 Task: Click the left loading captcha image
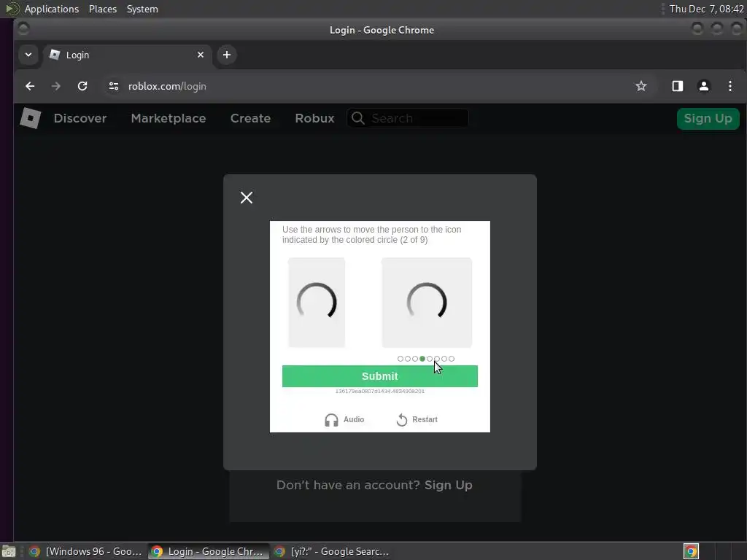tap(317, 303)
